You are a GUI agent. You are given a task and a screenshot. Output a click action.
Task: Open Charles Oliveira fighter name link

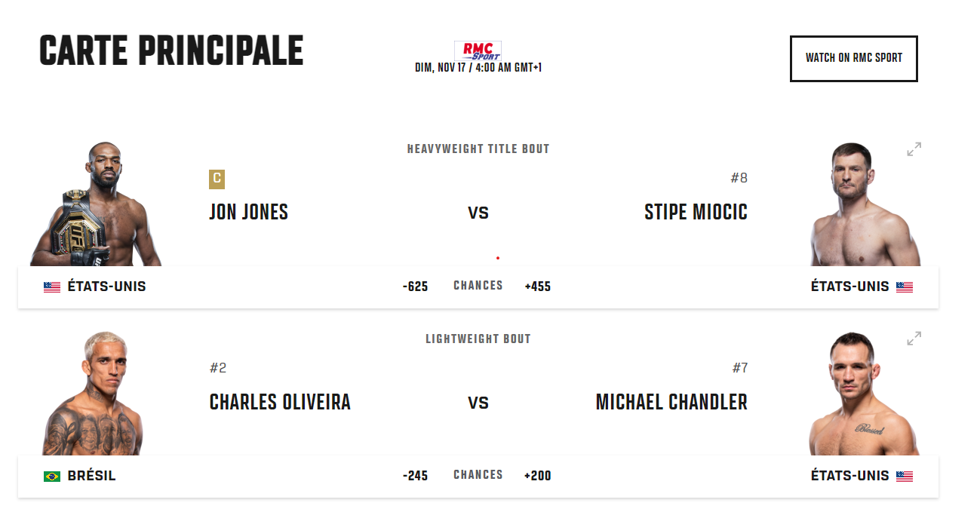280,402
